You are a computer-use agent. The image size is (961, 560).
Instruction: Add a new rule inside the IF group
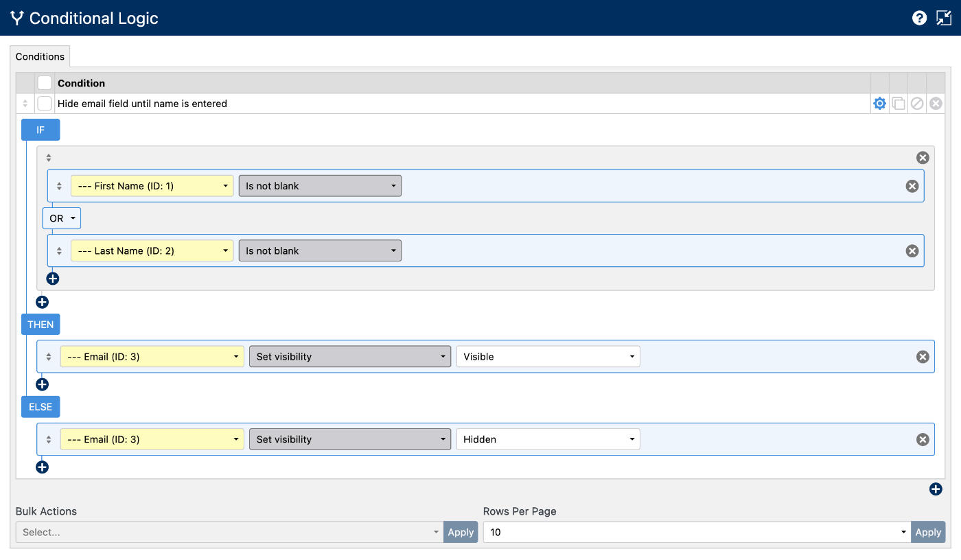(x=53, y=278)
